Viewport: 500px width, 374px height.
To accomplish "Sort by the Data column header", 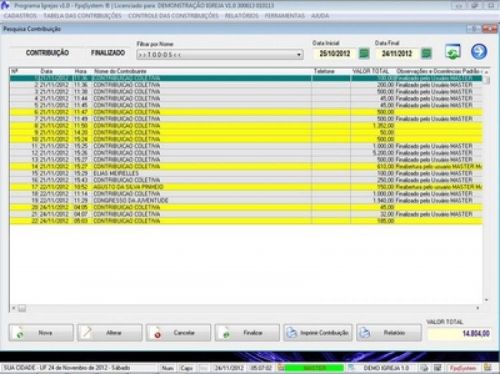I will [x=47, y=71].
